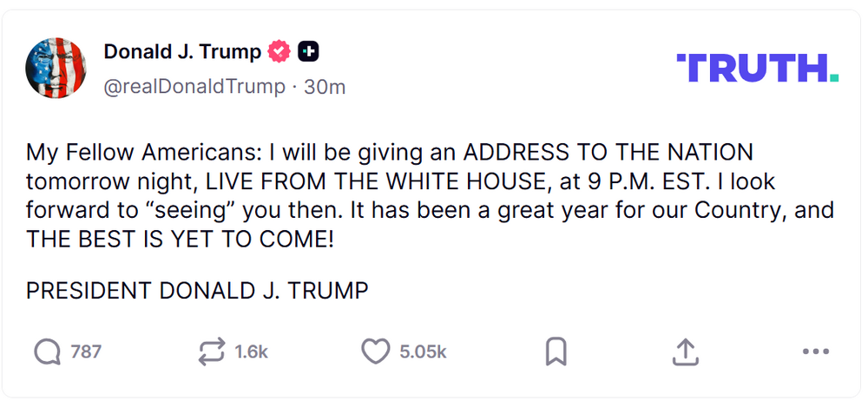Open the share upload icon menu
The height and width of the screenshot is (401, 868).
[686, 352]
